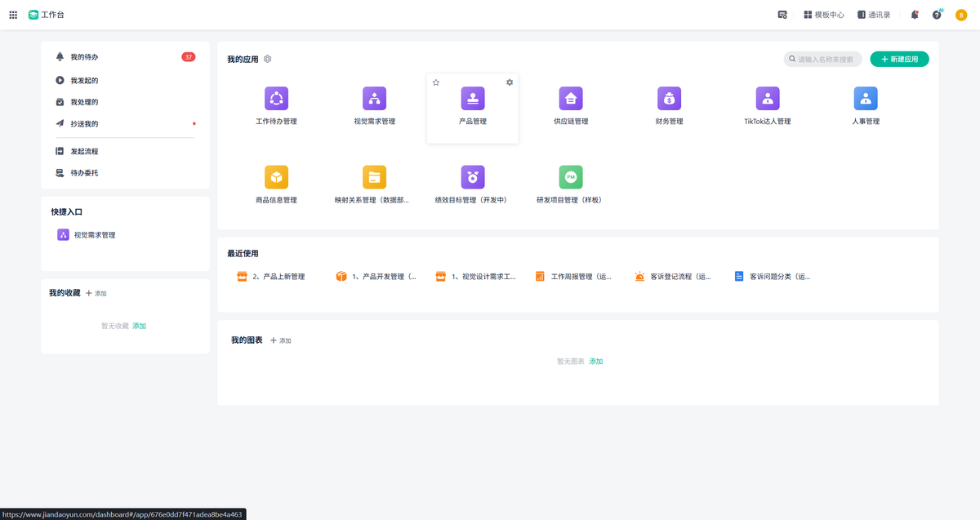
Task: Open notification bell in top bar
Action: (914, 15)
